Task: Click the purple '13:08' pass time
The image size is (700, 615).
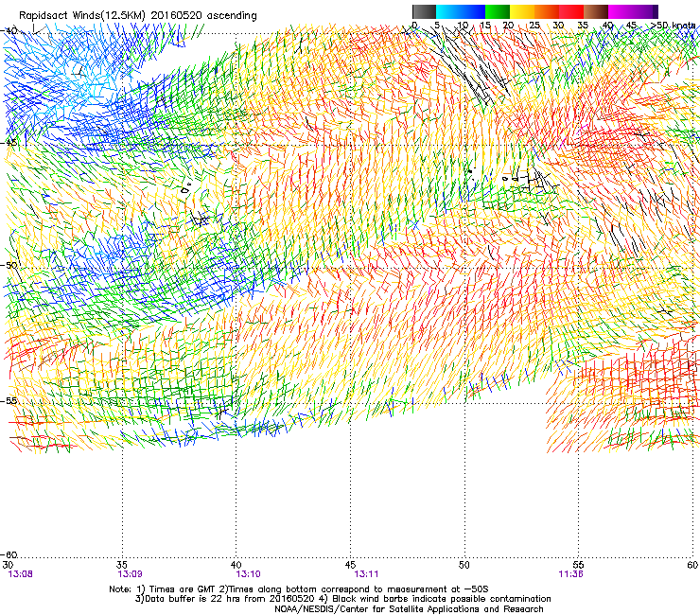Action: (20, 574)
